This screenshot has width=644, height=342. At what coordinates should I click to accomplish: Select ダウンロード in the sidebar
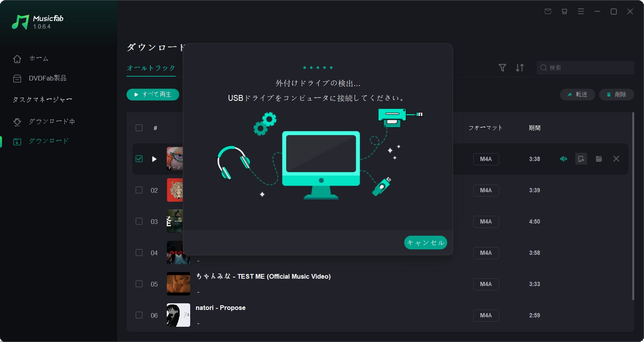[x=48, y=141]
